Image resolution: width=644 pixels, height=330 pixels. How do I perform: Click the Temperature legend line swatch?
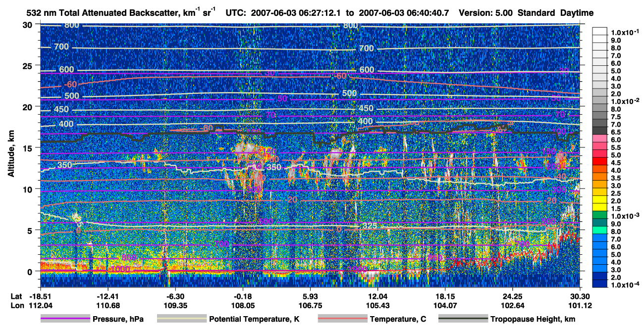point(342,319)
